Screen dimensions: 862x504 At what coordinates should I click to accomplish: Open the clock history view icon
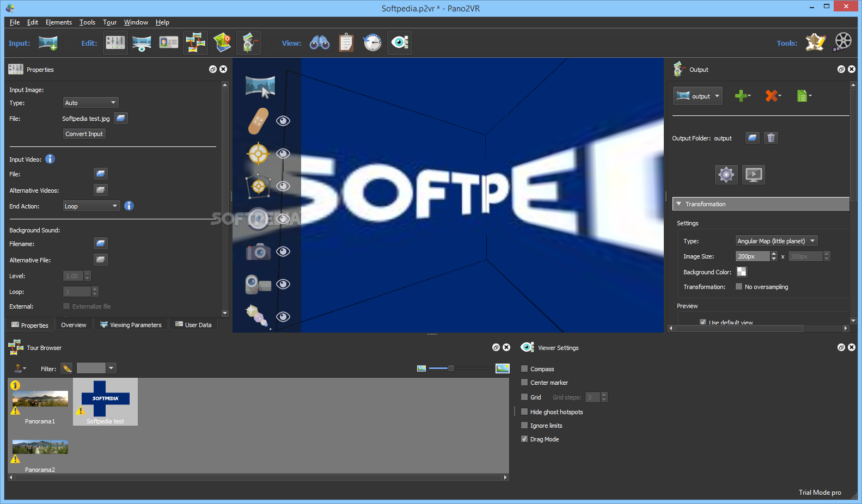tap(373, 42)
